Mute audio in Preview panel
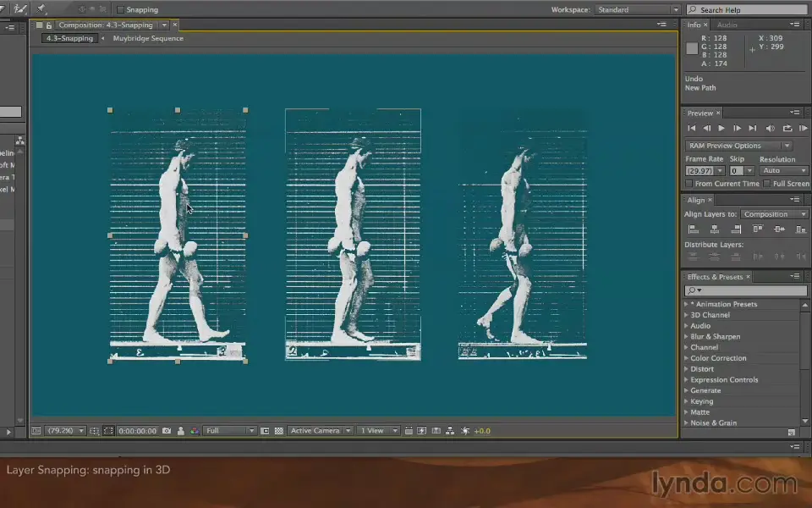 (770, 128)
